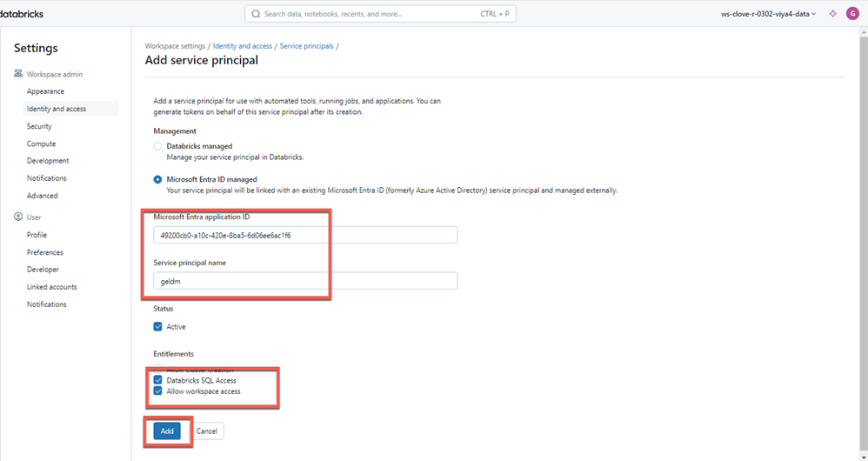868x461 pixels.
Task: Click the Microsoft Entra application ID field
Action: [304, 236]
